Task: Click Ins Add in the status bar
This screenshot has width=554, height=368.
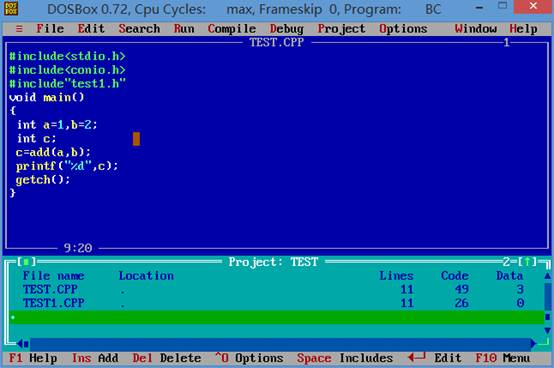Action: (x=95, y=358)
